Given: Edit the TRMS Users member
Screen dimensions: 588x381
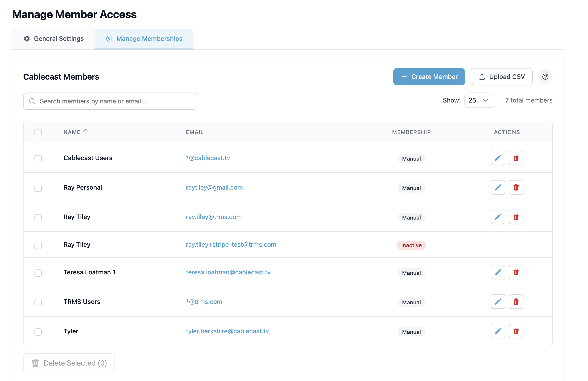Looking at the screenshot, I should tap(498, 302).
